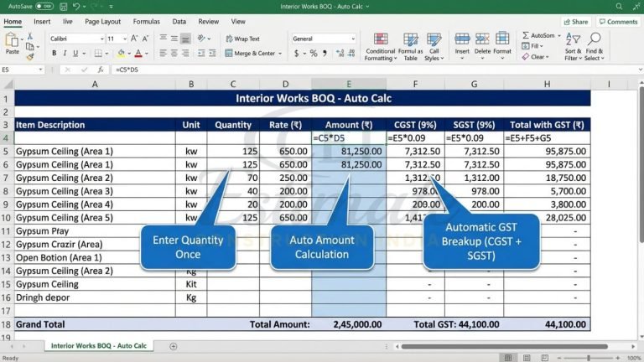Click the Undo arrow icon

click(76, 7)
